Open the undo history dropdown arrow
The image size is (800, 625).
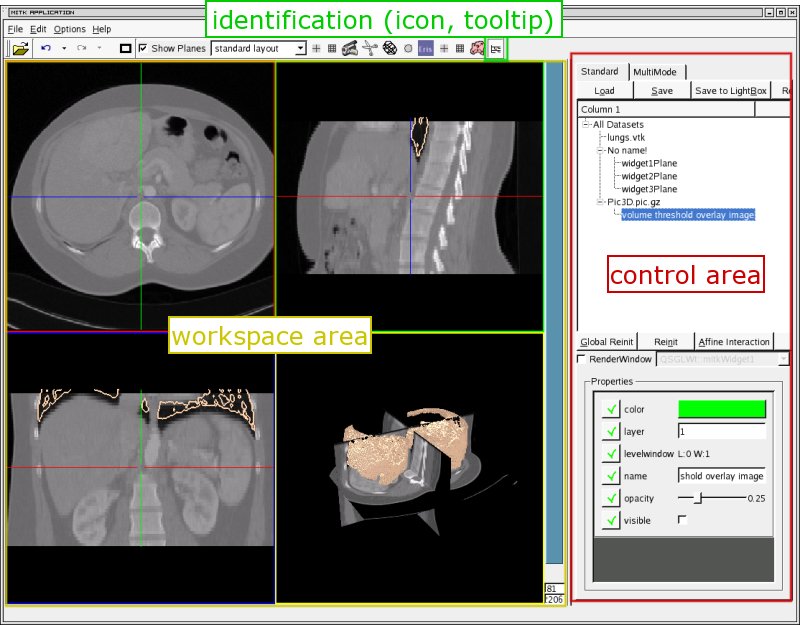point(64,48)
